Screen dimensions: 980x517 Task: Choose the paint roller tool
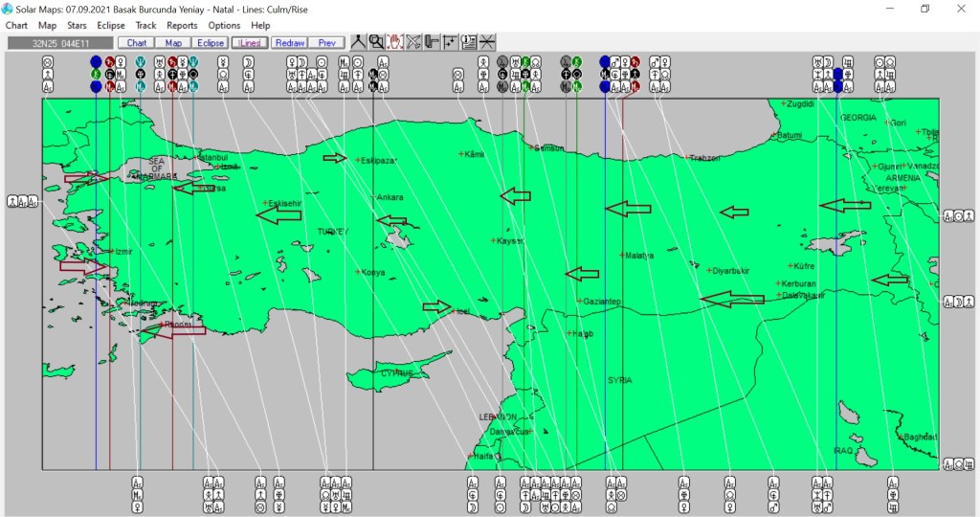pos(432,42)
